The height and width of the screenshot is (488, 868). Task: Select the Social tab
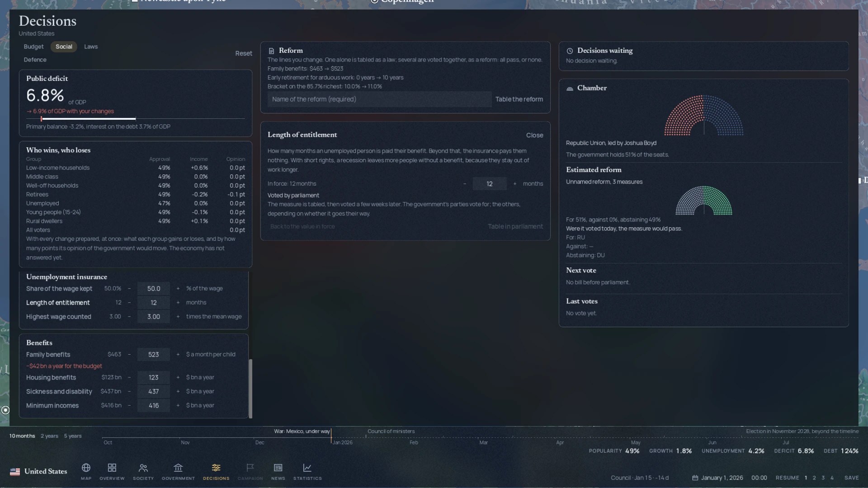coord(64,47)
